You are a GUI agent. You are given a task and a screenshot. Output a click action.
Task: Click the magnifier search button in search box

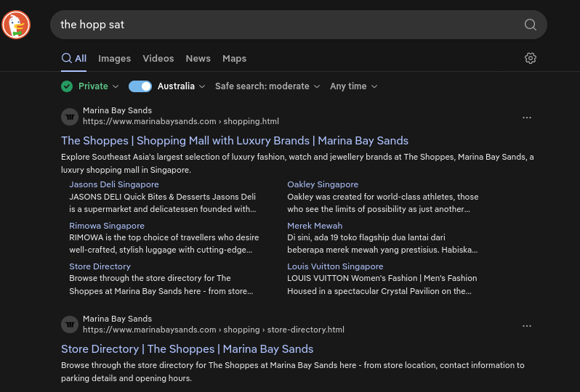click(x=530, y=25)
